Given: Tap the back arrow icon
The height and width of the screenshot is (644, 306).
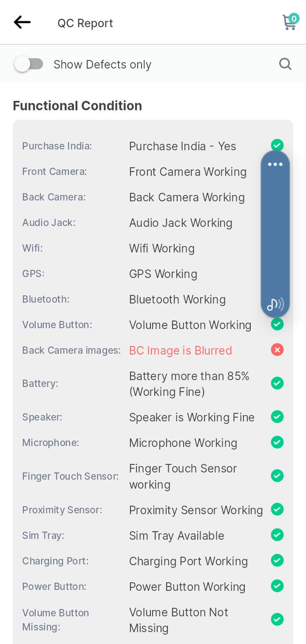Looking at the screenshot, I should (x=22, y=22).
